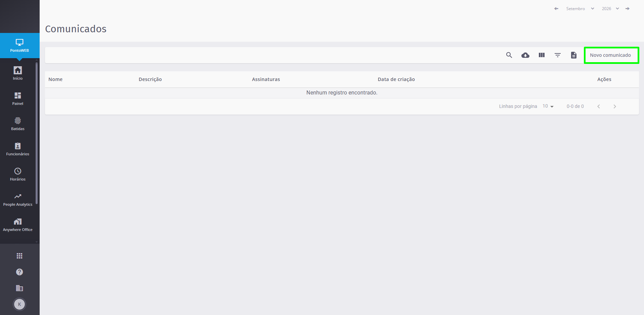
Task: Open the apps grid icon
Action: click(19, 256)
